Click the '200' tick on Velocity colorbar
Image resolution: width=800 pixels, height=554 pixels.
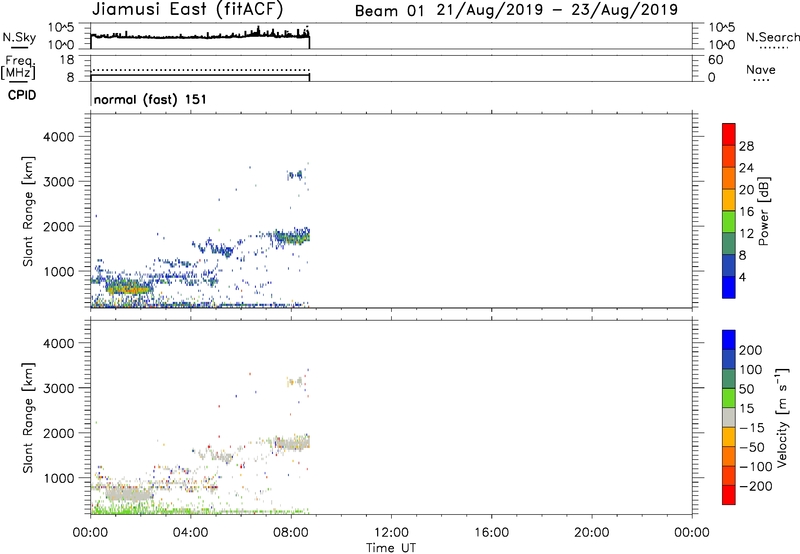(x=751, y=350)
